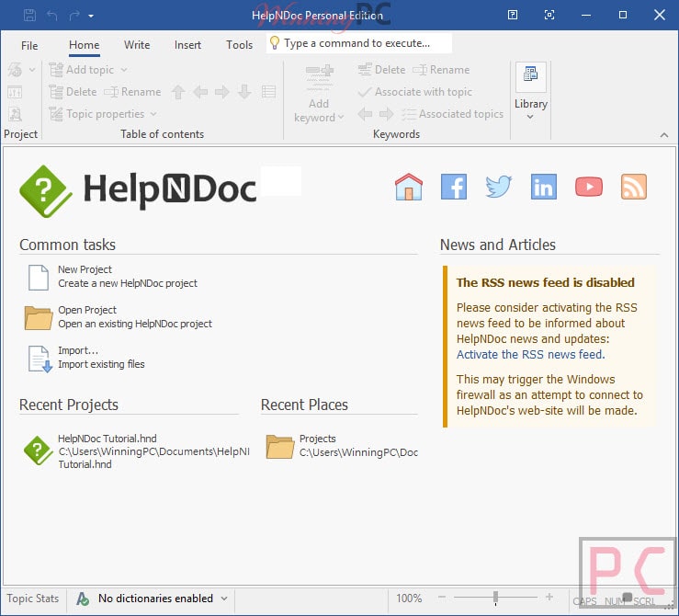
Task: Click Associate with topic
Action: [x=415, y=92]
